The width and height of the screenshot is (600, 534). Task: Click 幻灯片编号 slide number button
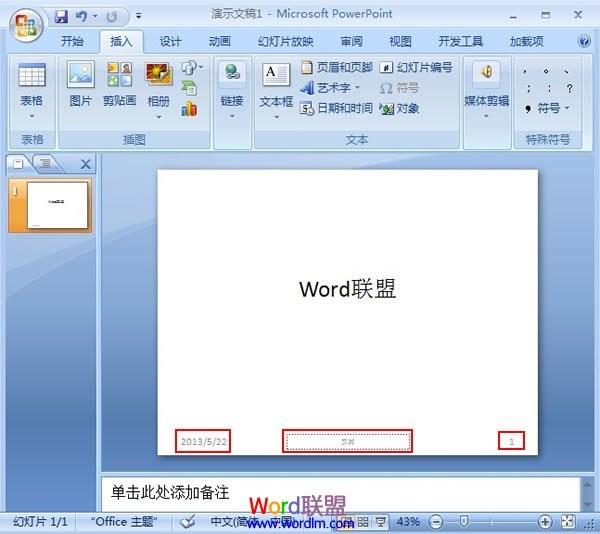coord(416,68)
